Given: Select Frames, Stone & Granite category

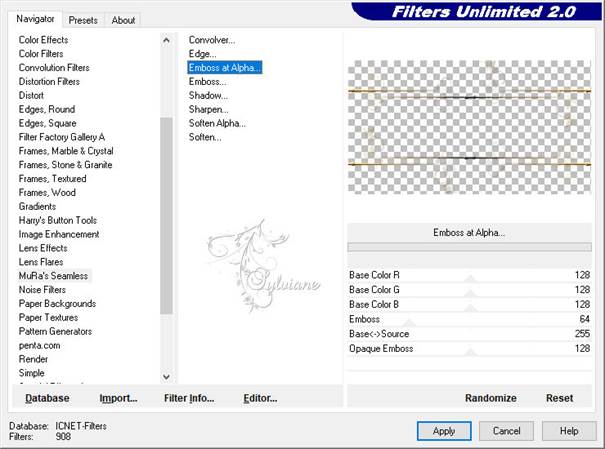Looking at the screenshot, I should (x=66, y=165).
